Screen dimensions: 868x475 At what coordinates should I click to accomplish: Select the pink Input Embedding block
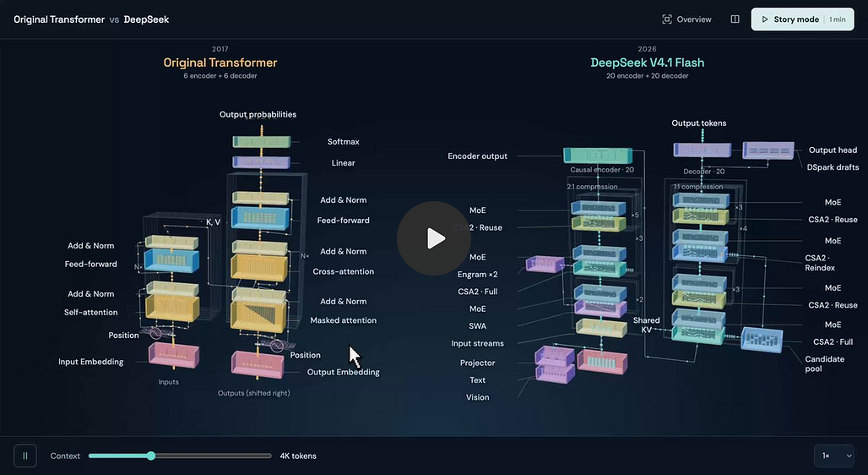click(x=174, y=355)
